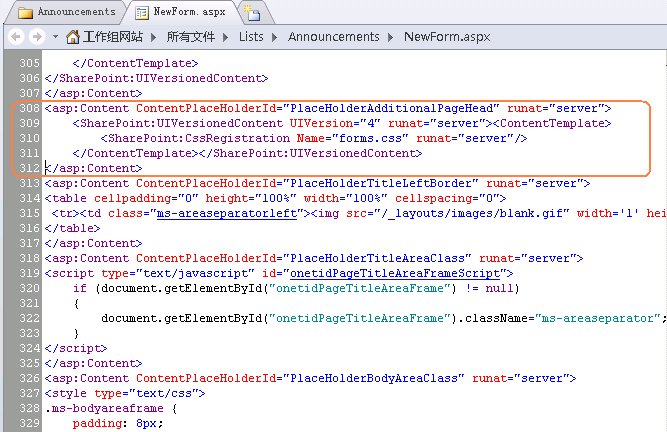Click text/javascript on line 319
Screen dimensions: 667x432
point(195,273)
